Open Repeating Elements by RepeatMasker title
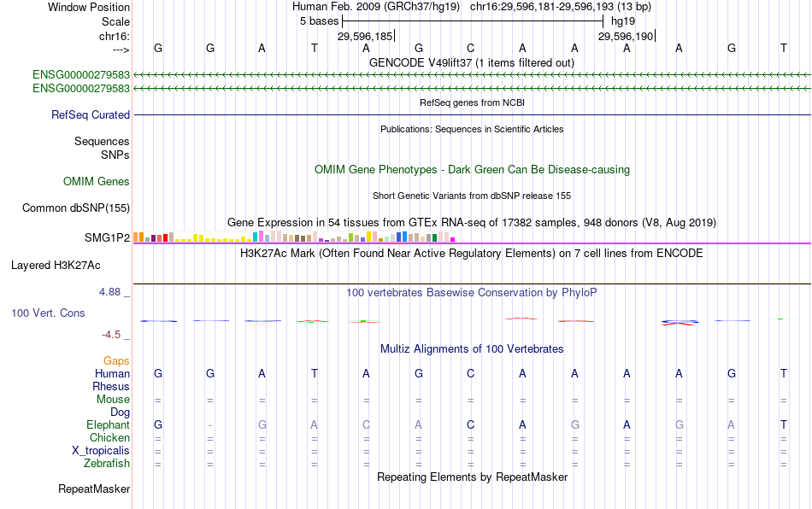 [x=472, y=477]
